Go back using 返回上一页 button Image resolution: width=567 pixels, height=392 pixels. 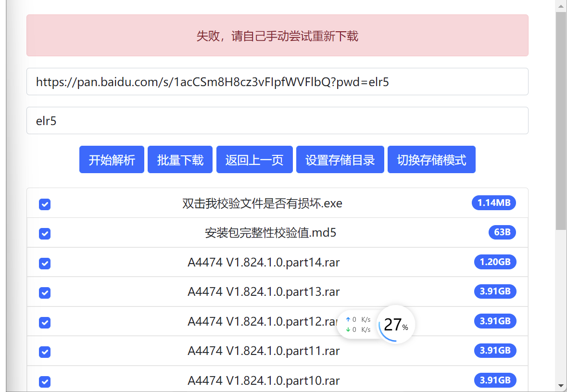coord(254,160)
